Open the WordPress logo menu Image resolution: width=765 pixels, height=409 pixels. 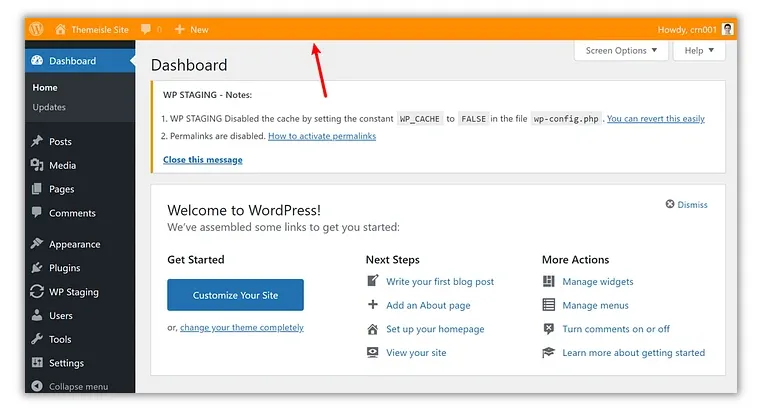click(36, 29)
